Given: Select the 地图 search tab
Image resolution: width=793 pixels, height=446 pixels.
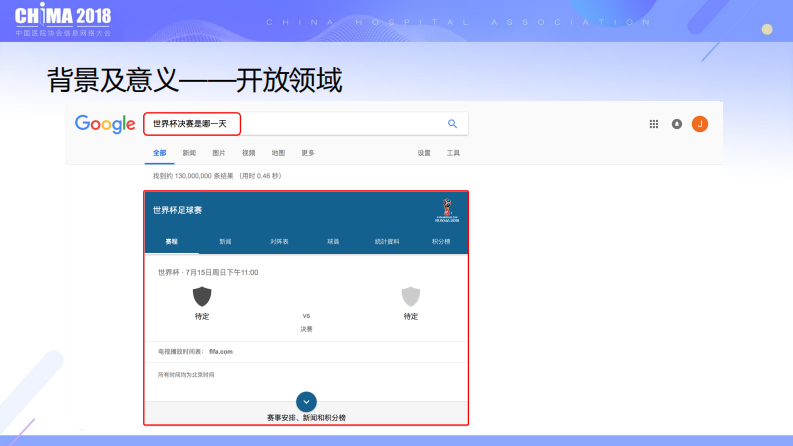Looking at the screenshot, I should pyautogui.click(x=278, y=153).
